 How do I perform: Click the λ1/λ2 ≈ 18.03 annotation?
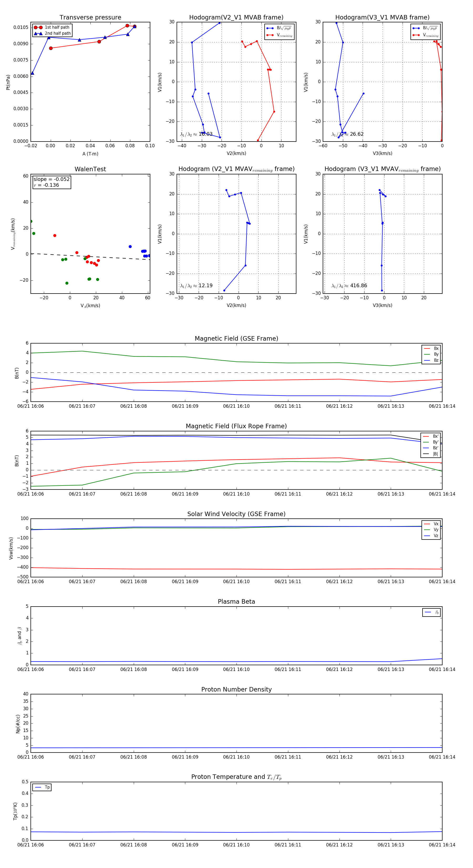[x=196, y=134]
